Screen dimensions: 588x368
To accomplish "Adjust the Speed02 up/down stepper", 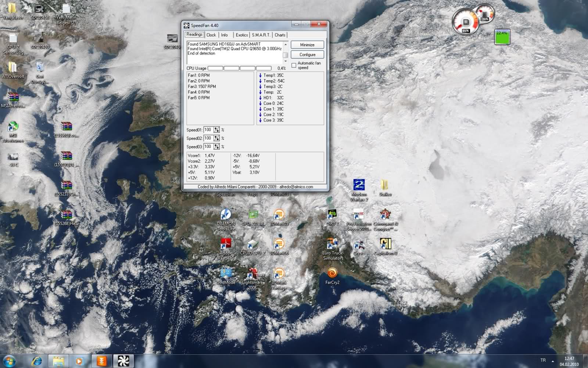I will (x=216, y=138).
